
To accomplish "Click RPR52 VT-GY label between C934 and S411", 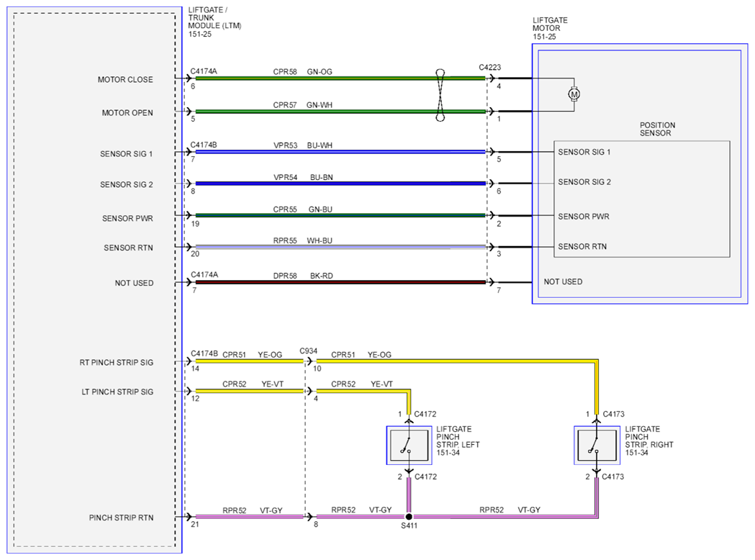I will [361, 510].
